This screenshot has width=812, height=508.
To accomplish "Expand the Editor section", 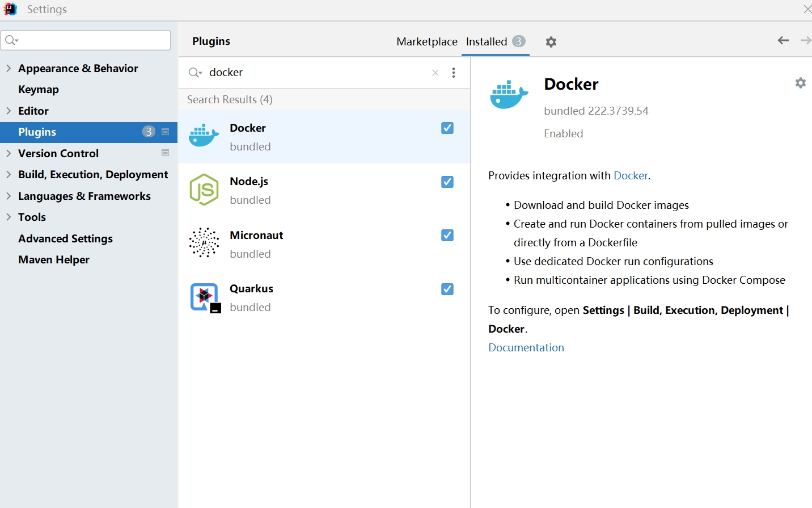I will [9, 111].
